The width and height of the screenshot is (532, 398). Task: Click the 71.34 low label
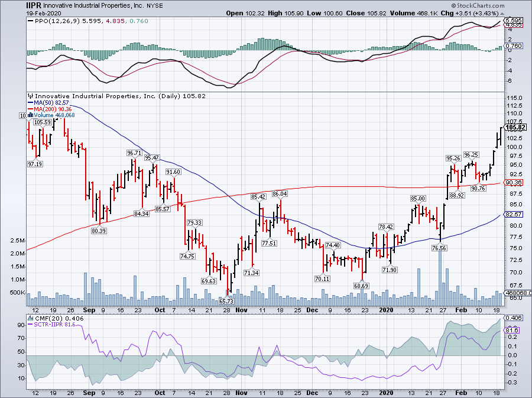(x=251, y=273)
